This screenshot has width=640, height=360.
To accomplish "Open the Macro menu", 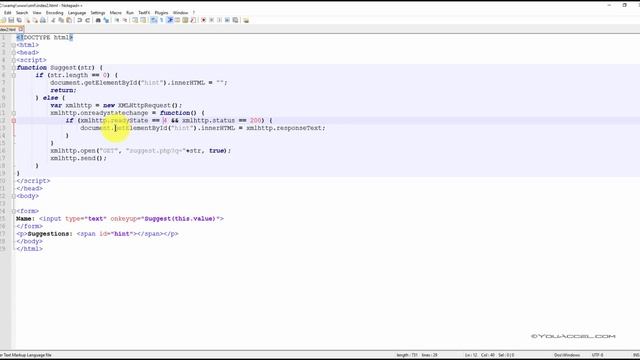I will (x=116, y=13).
